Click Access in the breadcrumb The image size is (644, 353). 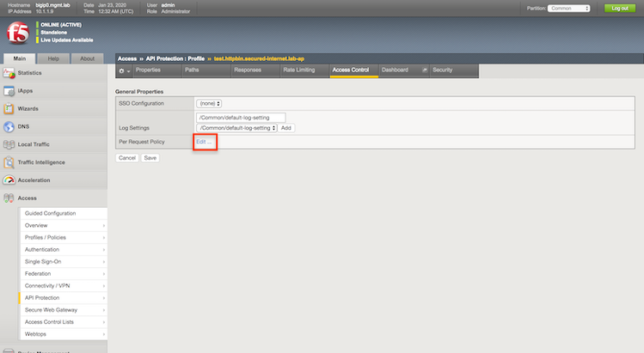127,58
